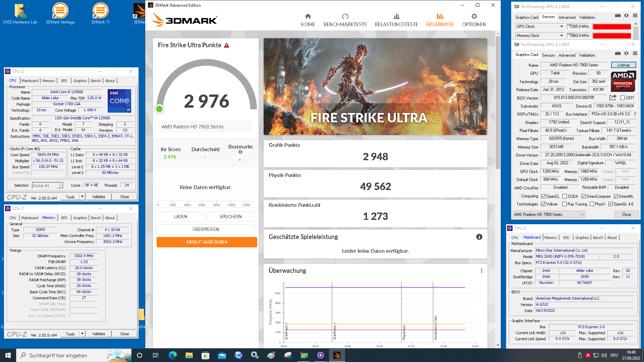Click the red Memory Clock sensor graph bar
Screen dimensions: 644x362
(x=611, y=36)
